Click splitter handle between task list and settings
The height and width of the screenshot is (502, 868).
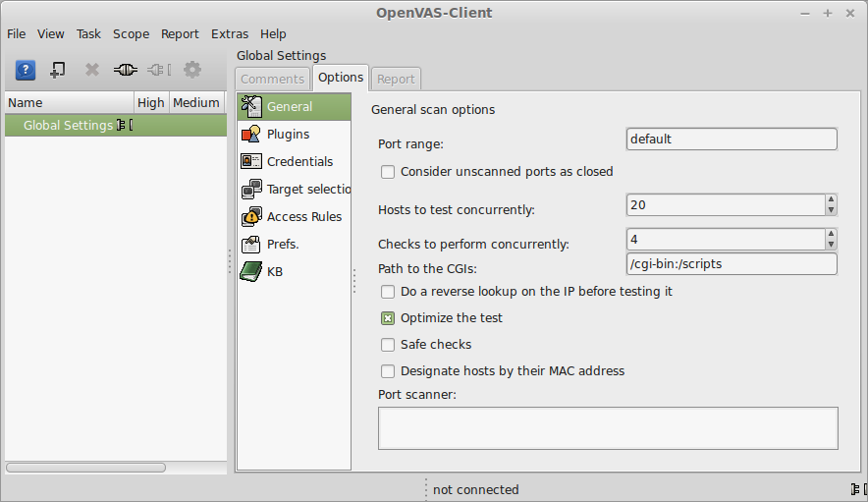(230, 261)
